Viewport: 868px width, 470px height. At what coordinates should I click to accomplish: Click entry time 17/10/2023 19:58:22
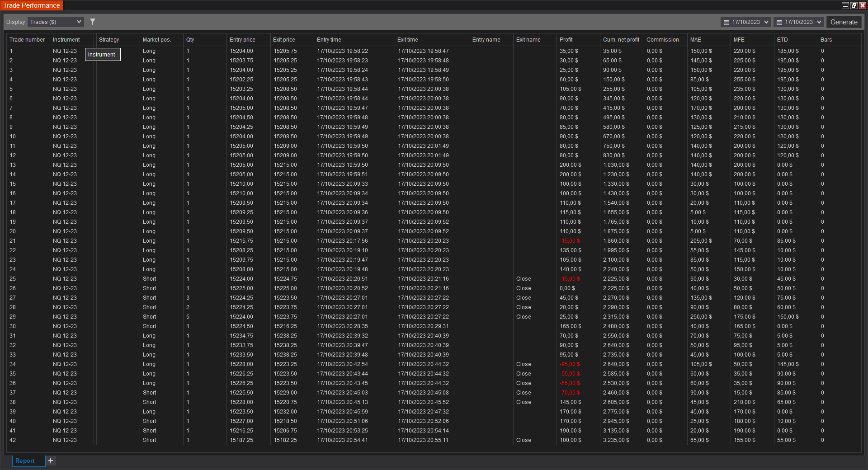point(343,51)
